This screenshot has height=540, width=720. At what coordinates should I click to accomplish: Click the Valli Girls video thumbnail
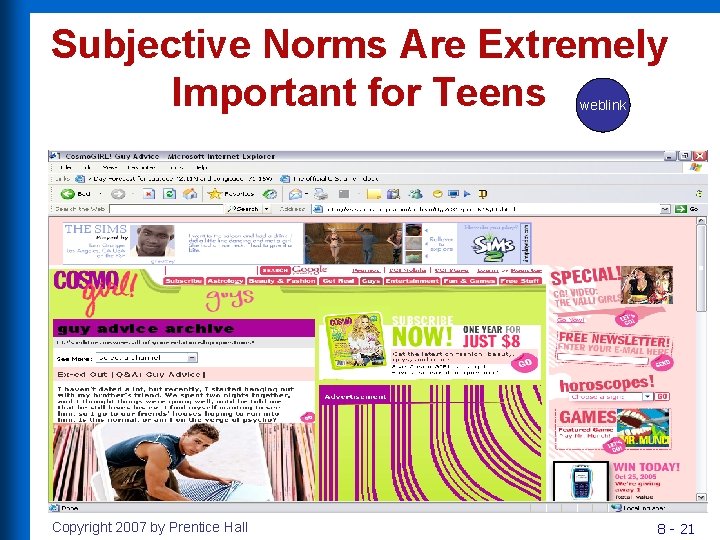tap(647, 285)
